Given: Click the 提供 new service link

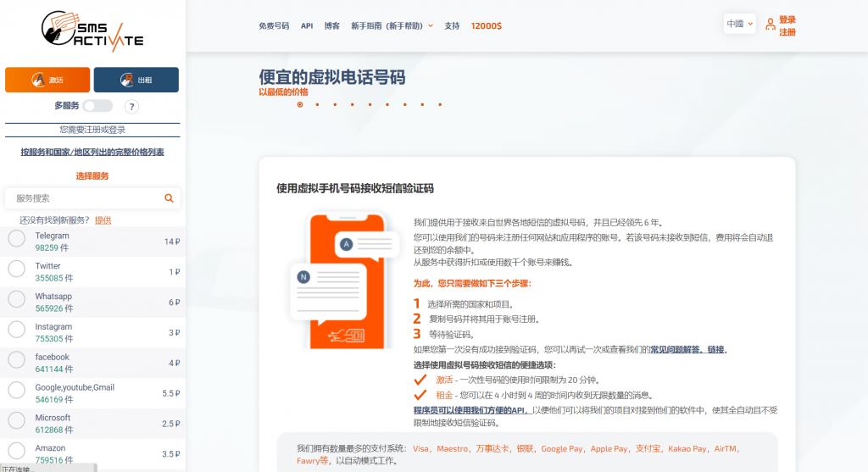Looking at the screenshot, I should pyautogui.click(x=103, y=220).
